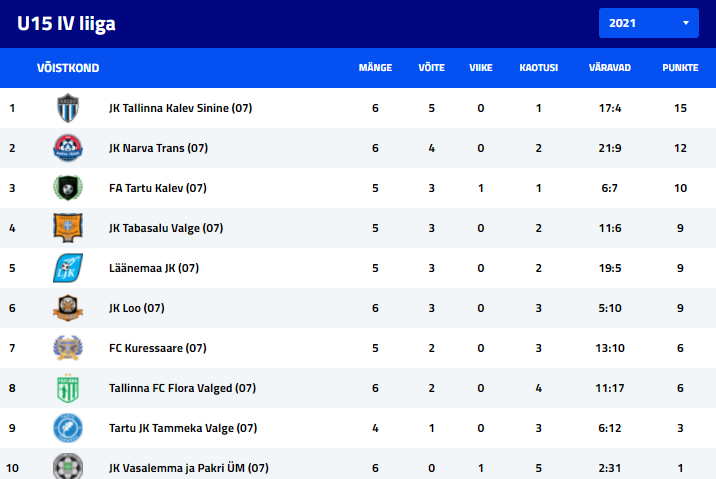
Task: Click the Läänemaa JK blue LJK logo
Action: (x=68, y=268)
